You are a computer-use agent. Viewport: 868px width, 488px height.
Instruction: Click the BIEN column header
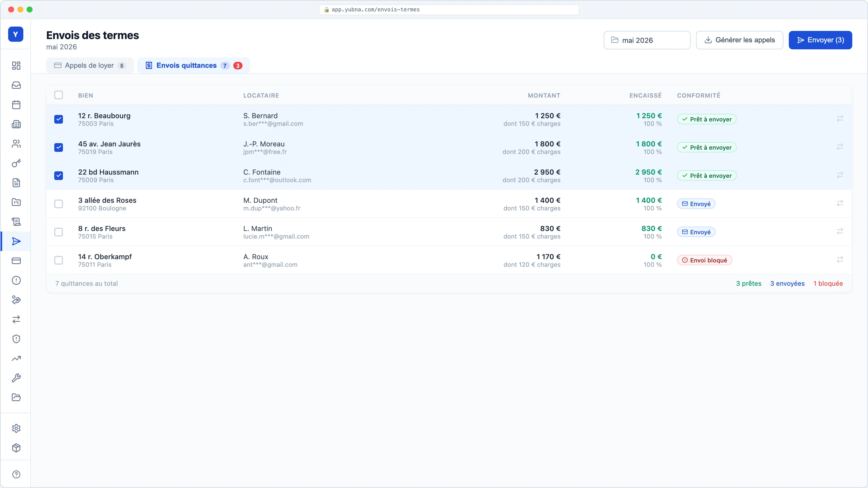coord(86,95)
